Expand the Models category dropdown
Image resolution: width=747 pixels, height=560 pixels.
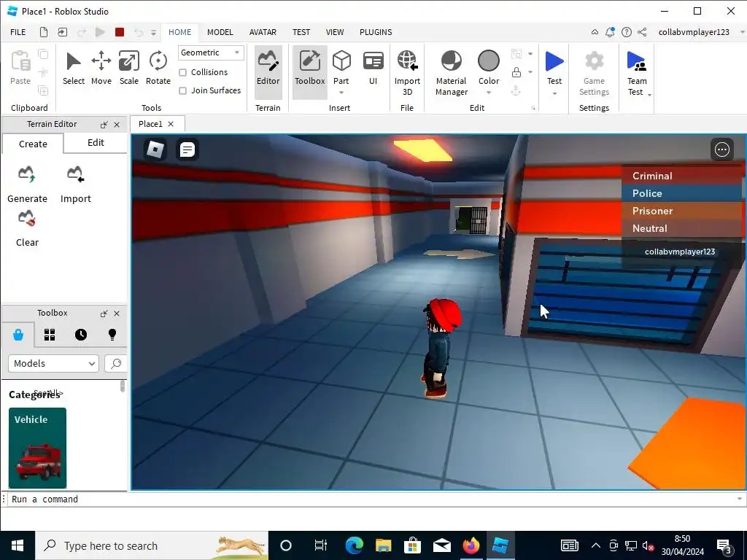[53, 363]
